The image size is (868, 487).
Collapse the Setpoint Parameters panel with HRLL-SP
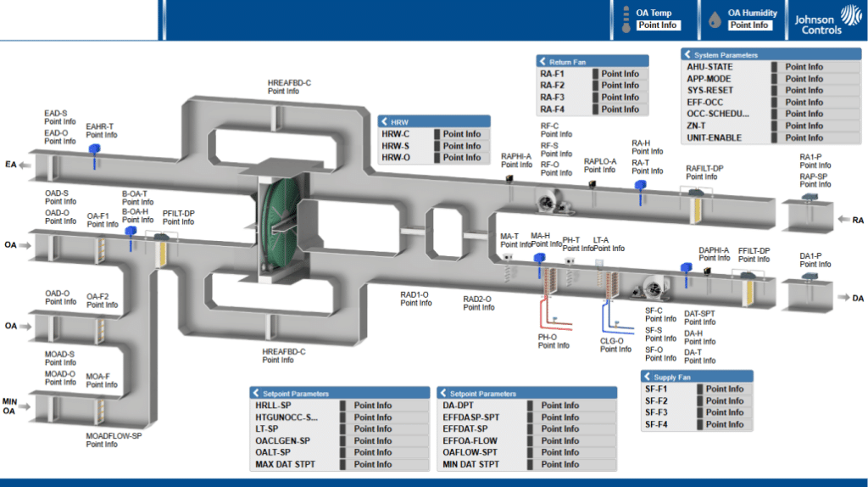tap(256, 393)
